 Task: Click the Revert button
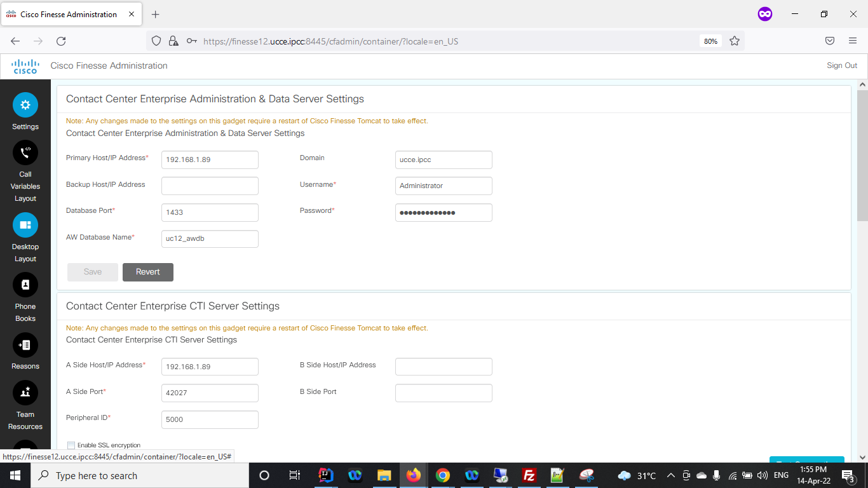click(x=147, y=272)
